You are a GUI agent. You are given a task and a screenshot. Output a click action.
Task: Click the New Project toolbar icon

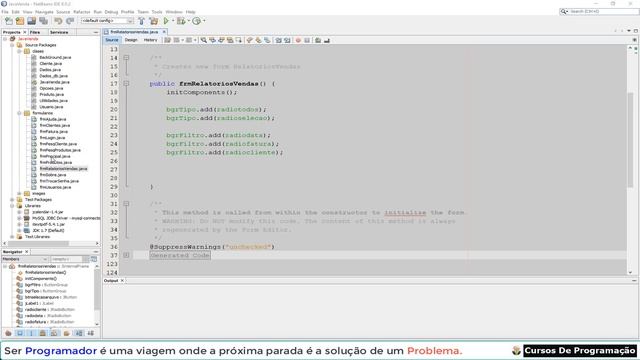click(x=20, y=21)
